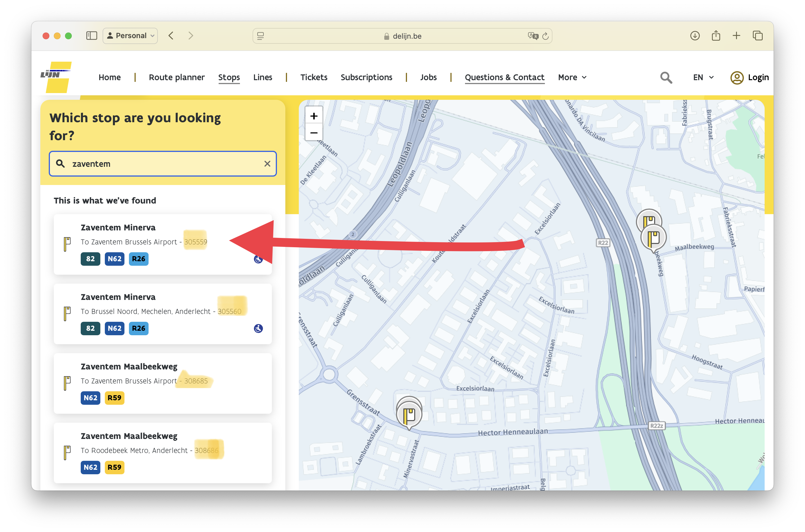Open Zaventem Minerva to Brussels Airport result
805x532 pixels.
(163, 244)
